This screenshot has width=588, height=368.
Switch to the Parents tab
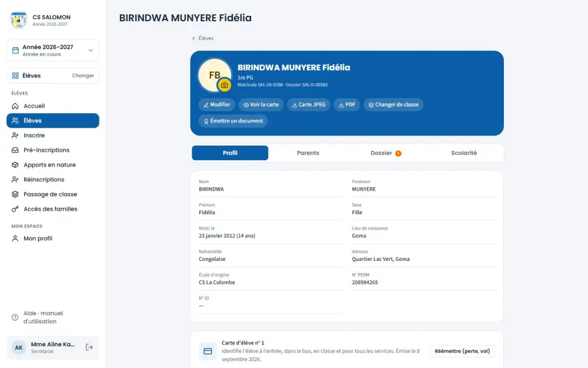pyautogui.click(x=308, y=153)
